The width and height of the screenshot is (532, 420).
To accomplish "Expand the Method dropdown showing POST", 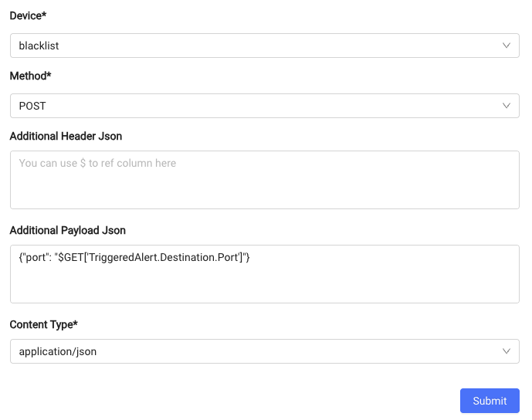I will 265,106.
